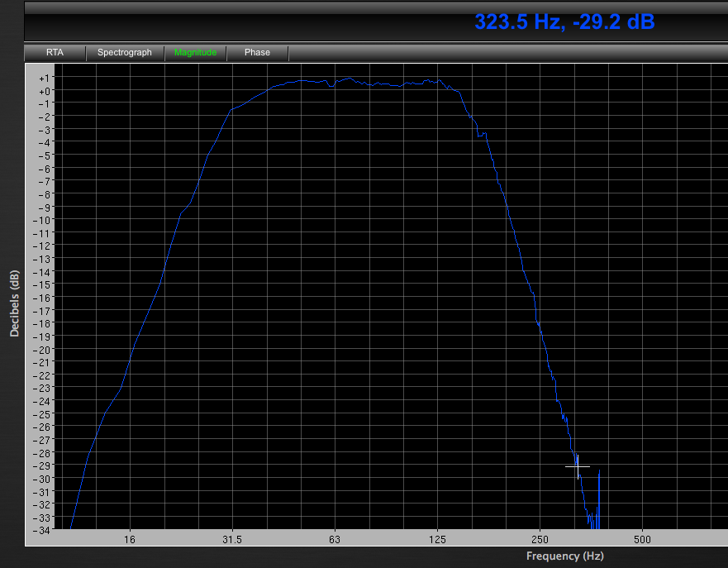Click the -5 decibel axis label
Viewport: 728px width, 568px height.
pos(45,155)
